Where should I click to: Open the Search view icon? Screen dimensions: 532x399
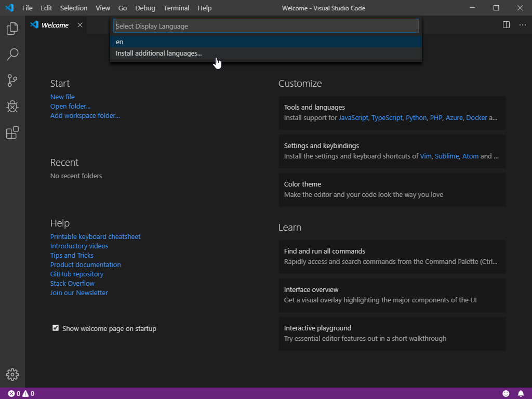point(12,55)
